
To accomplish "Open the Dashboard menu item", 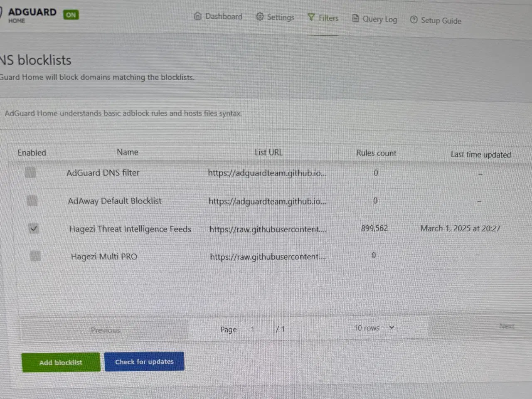I will (x=218, y=16).
